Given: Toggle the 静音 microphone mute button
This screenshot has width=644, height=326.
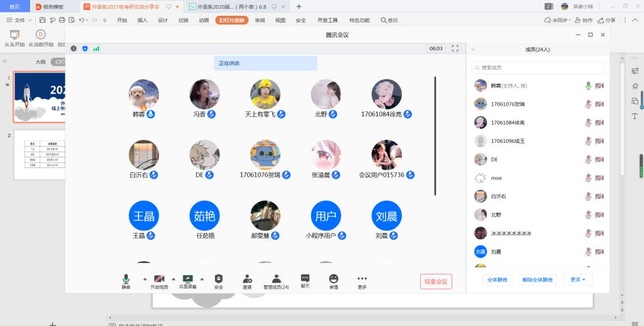Looking at the screenshot, I should (126, 279).
